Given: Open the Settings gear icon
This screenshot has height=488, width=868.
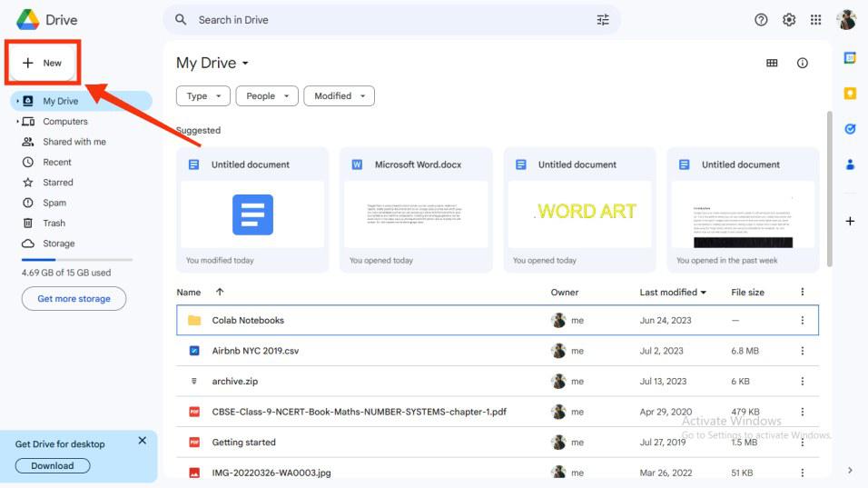Looking at the screenshot, I should pos(789,20).
